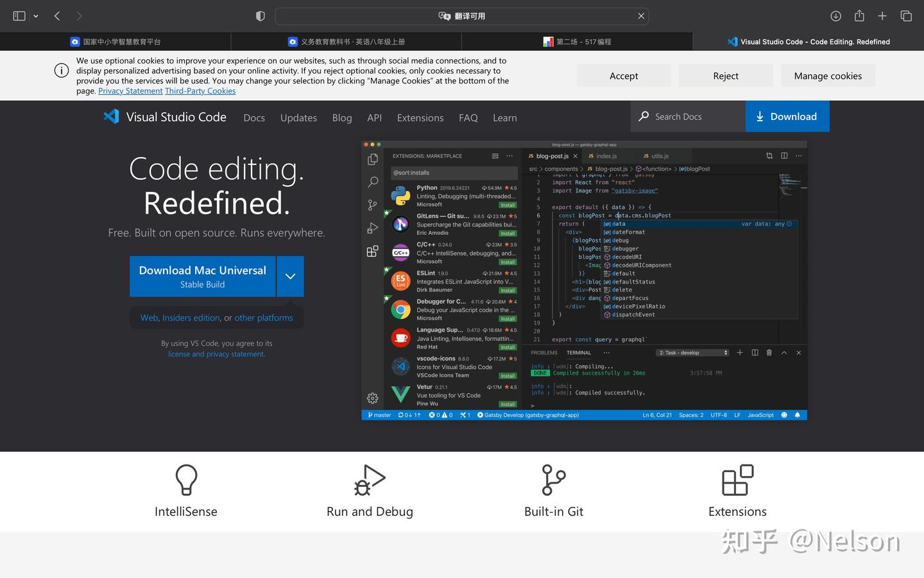Screen dimensions: 924x578
Task: Click the Safari sidebar toggle icon
Action: [x=19, y=16]
